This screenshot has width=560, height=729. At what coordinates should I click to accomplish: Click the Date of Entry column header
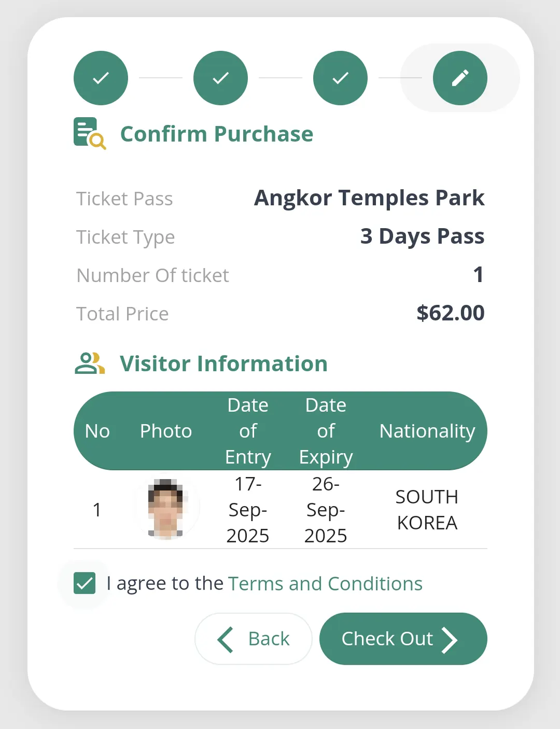pyautogui.click(x=248, y=431)
